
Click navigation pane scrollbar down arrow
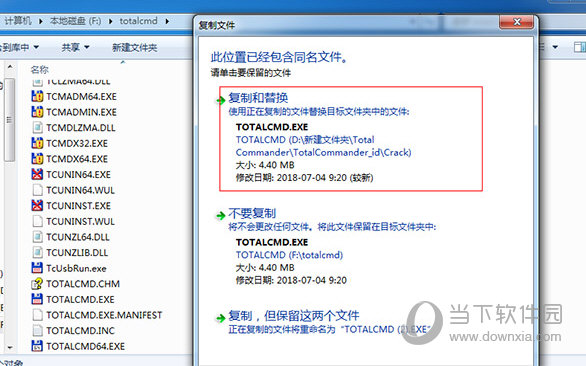click(x=10, y=347)
